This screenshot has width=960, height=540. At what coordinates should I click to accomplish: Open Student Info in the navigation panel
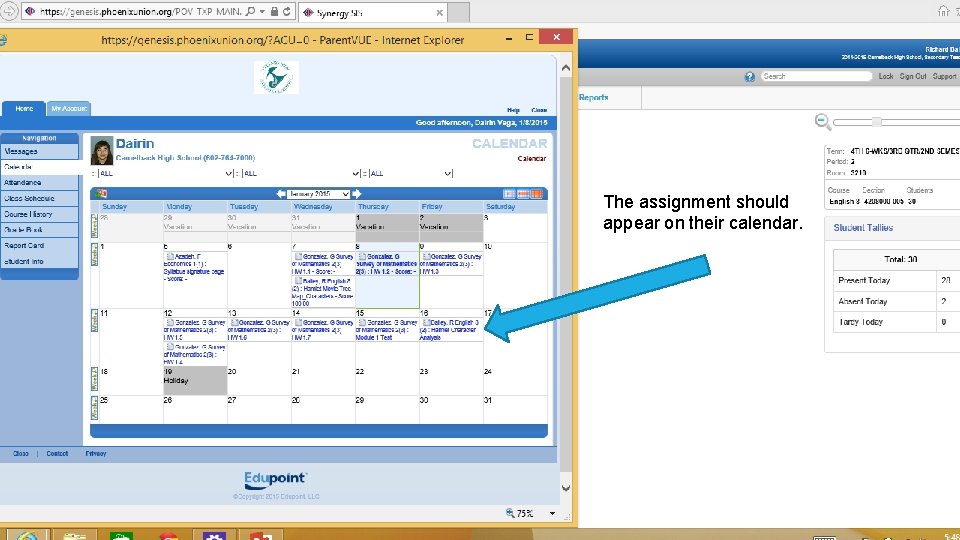(x=40, y=261)
